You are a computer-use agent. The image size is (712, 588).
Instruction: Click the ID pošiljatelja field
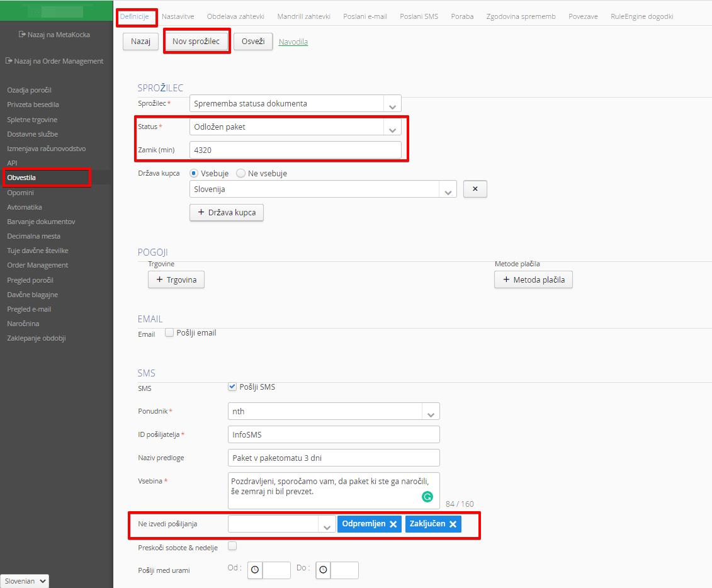tap(334, 434)
